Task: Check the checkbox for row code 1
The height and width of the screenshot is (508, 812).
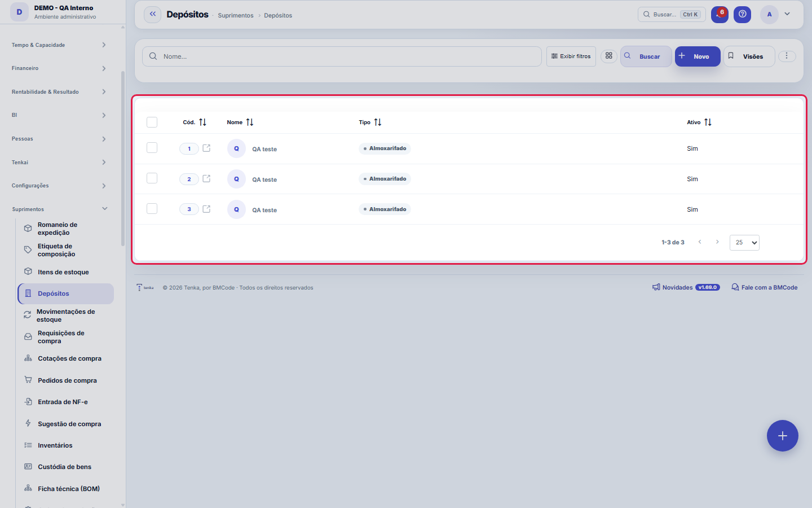Action: [152, 148]
